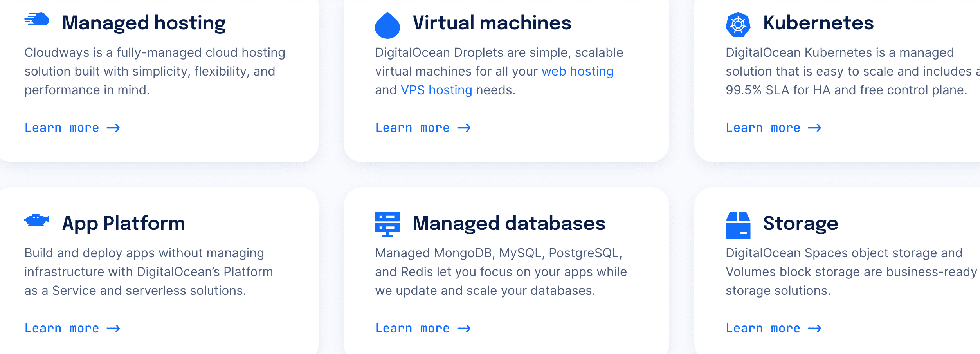This screenshot has width=980, height=354.
Task: Follow the web hosting hyperlink
Action: click(578, 71)
